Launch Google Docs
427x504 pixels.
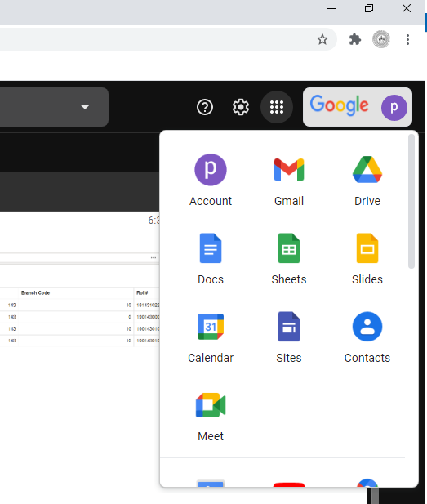211,259
